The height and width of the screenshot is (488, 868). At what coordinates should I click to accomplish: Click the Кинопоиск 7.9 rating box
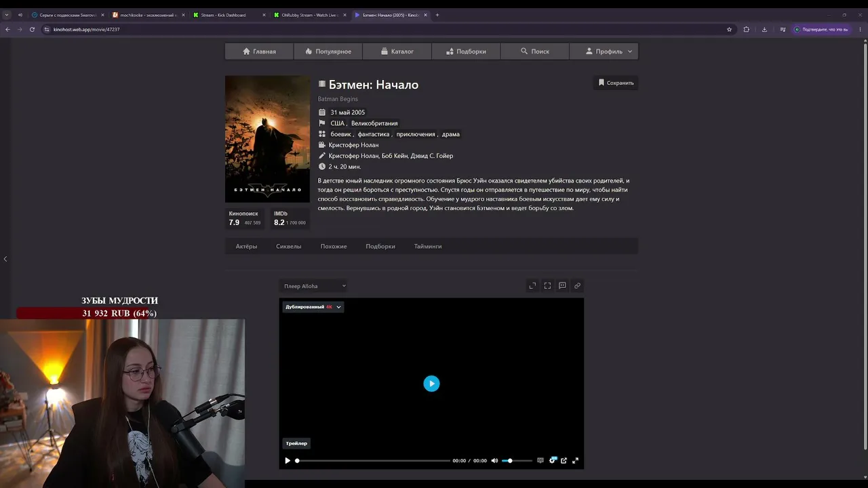[x=245, y=218]
